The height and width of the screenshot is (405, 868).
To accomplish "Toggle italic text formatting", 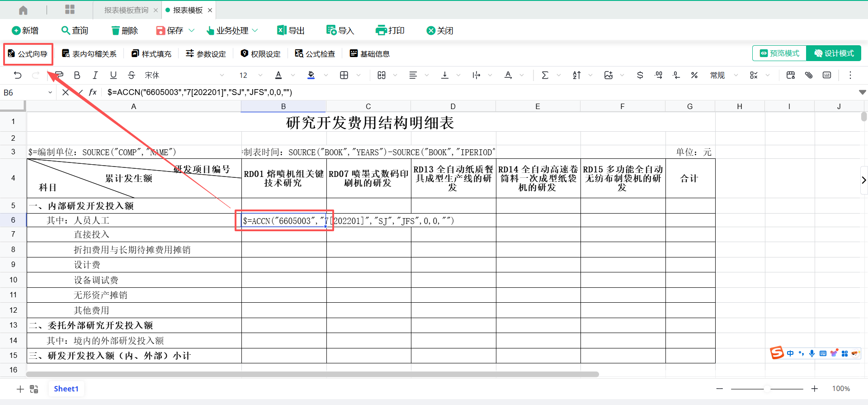I will point(95,75).
